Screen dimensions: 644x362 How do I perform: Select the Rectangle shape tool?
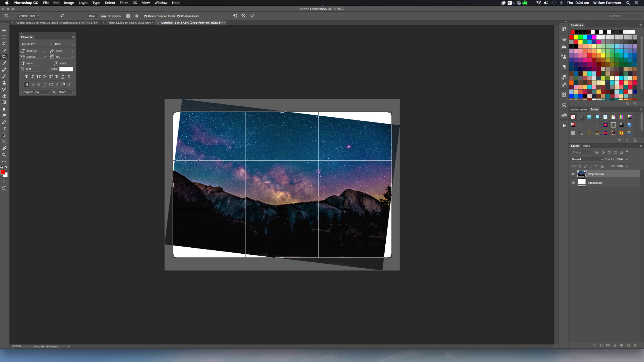(4, 142)
